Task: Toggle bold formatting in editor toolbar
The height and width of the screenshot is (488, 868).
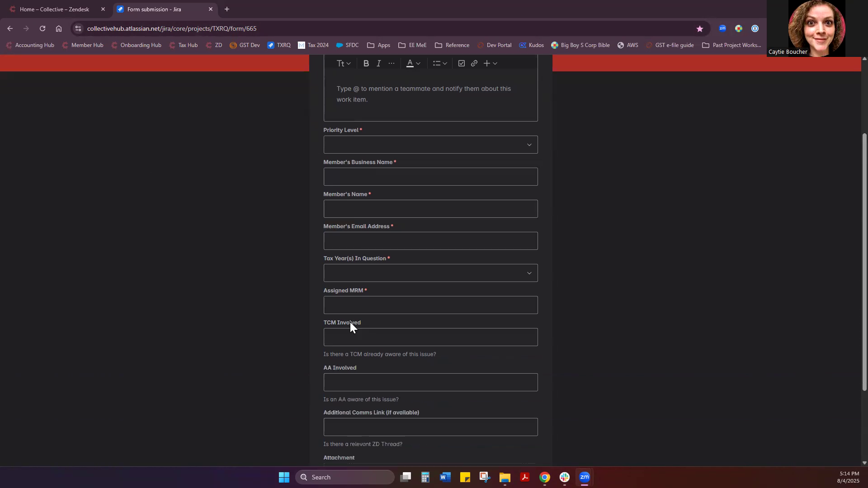Action: coord(366,64)
